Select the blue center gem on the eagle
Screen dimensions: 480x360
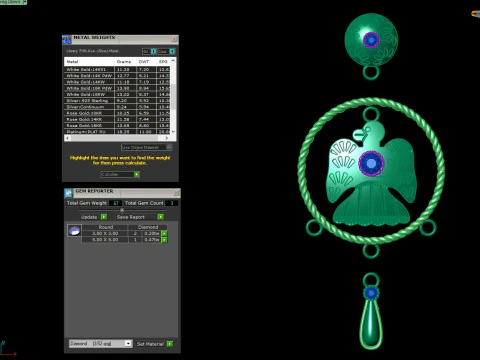(x=371, y=163)
